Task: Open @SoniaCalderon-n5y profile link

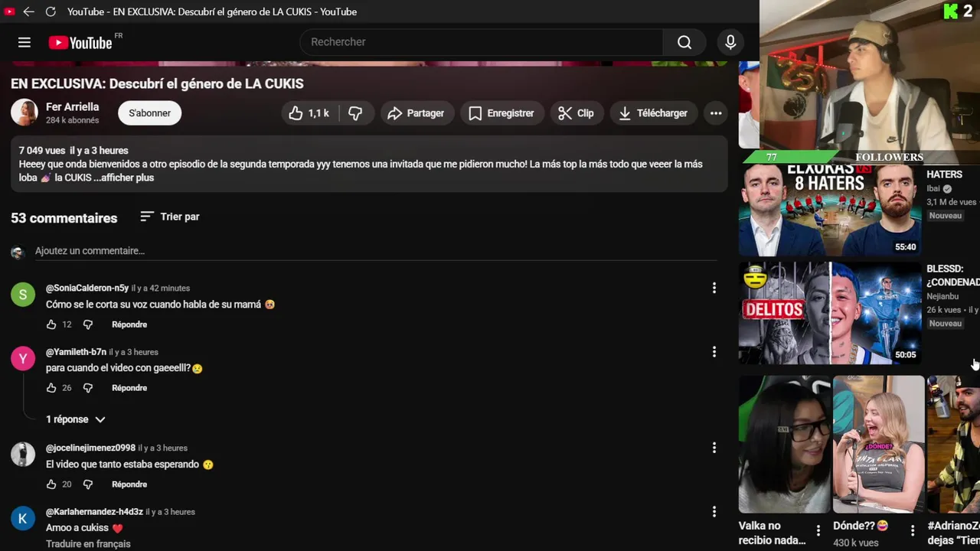Action: point(87,288)
